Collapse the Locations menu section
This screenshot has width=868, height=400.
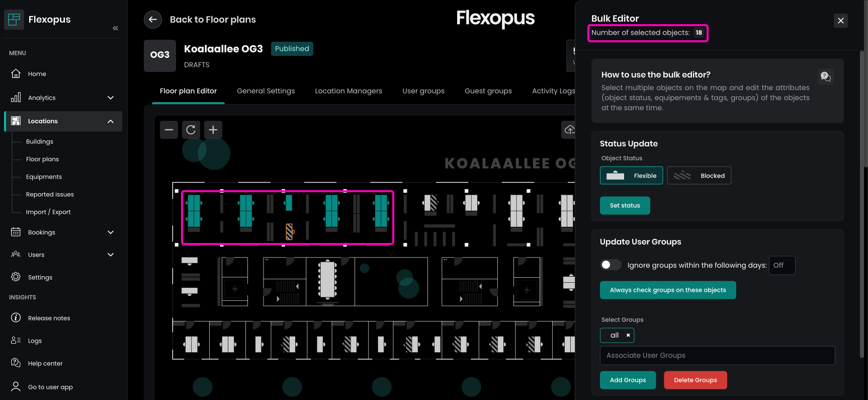coord(111,121)
